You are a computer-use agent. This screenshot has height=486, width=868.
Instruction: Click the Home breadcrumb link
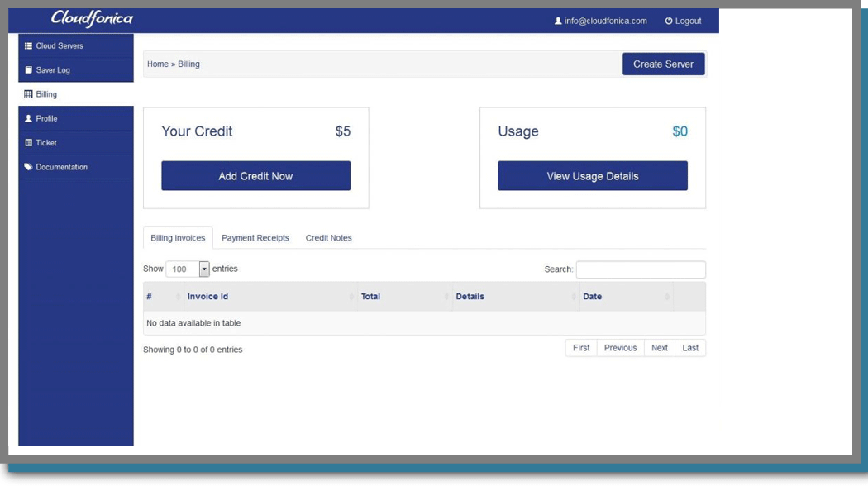click(158, 64)
